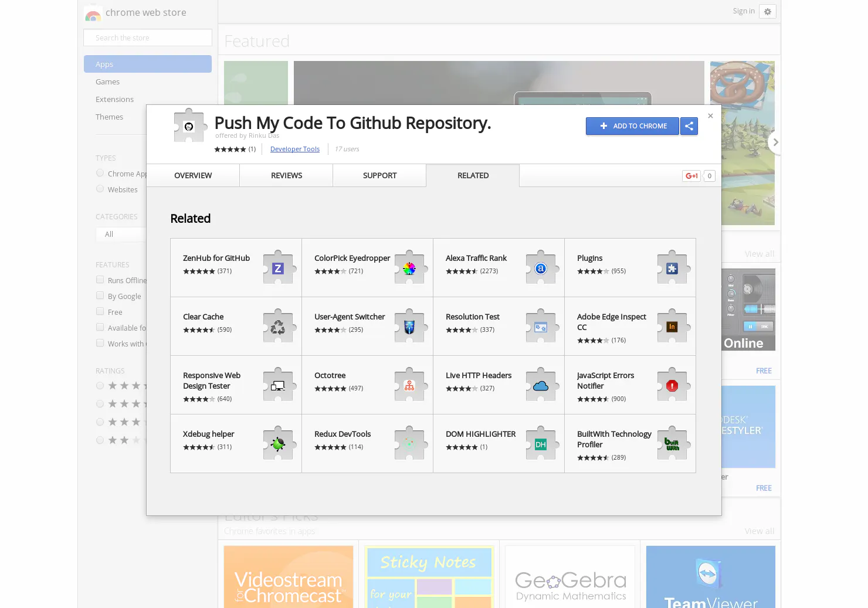Image resolution: width=868 pixels, height=608 pixels.
Task: Switch to the Overview tab
Action: 193,175
